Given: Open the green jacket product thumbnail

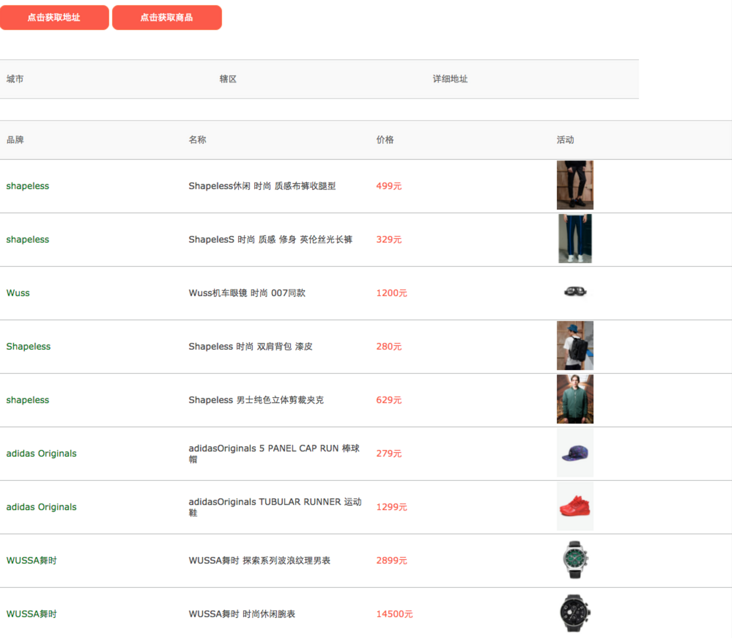Looking at the screenshot, I should coord(575,399).
